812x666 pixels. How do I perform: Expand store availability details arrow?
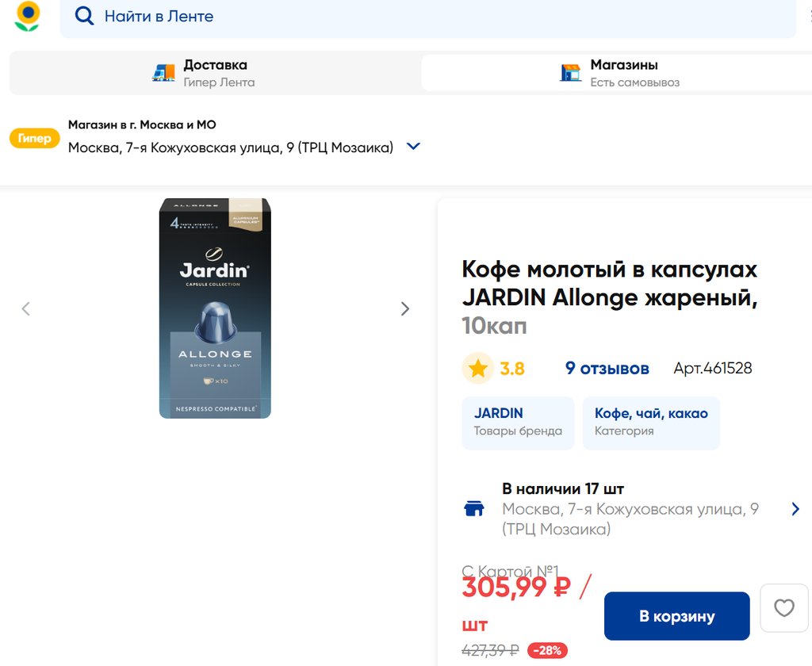795,509
